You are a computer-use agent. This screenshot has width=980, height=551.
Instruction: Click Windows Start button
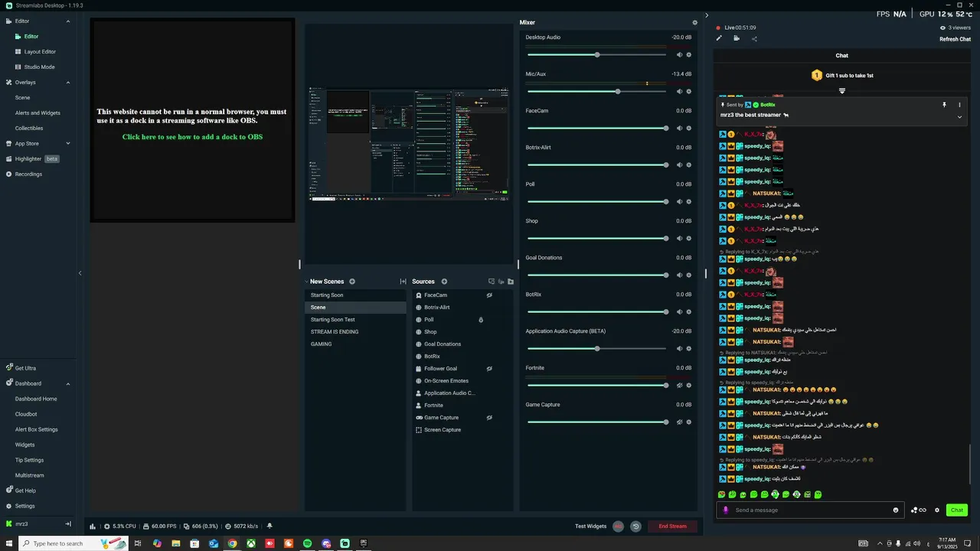(8, 543)
